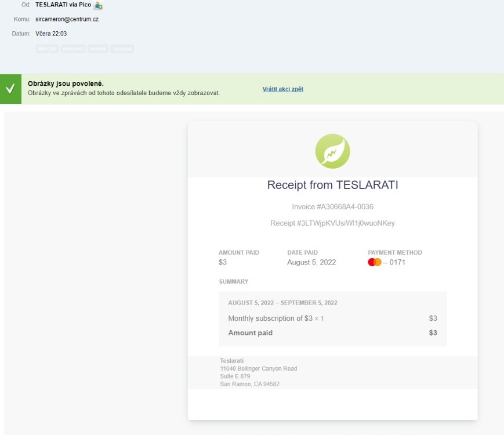The height and width of the screenshot is (435, 504).
Task: Select the 'odepsat' label tag
Action: (122, 49)
